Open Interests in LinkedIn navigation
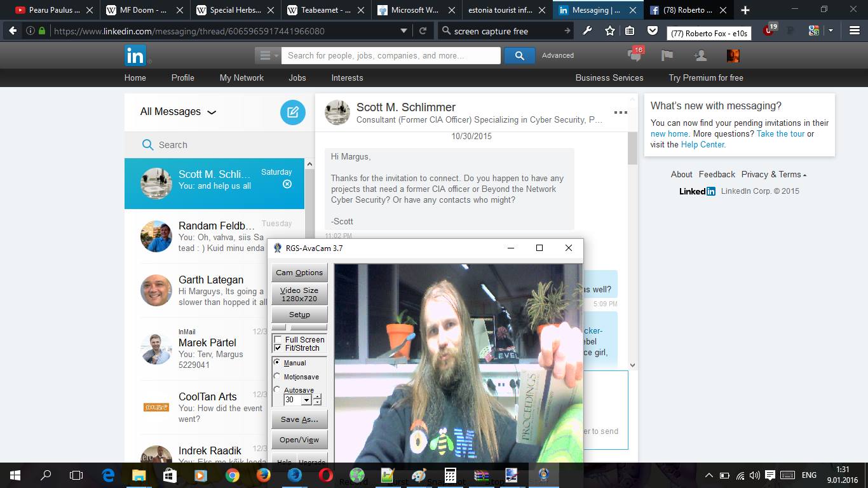This screenshot has width=868, height=488. click(x=347, y=78)
